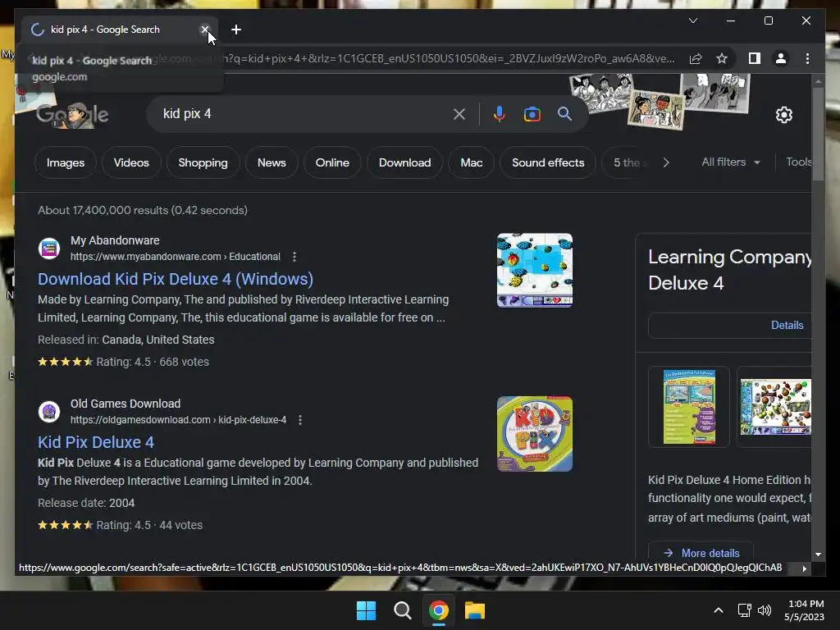Viewport: 840px width, 630px height.
Task: Close the kid pix 4 Google Search tab
Action: pyautogui.click(x=204, y=30)
